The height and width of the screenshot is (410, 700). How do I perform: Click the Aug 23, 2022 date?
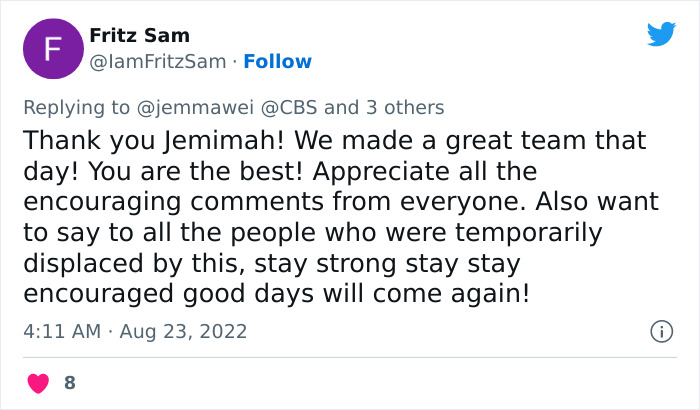click(x=183, y=331)
